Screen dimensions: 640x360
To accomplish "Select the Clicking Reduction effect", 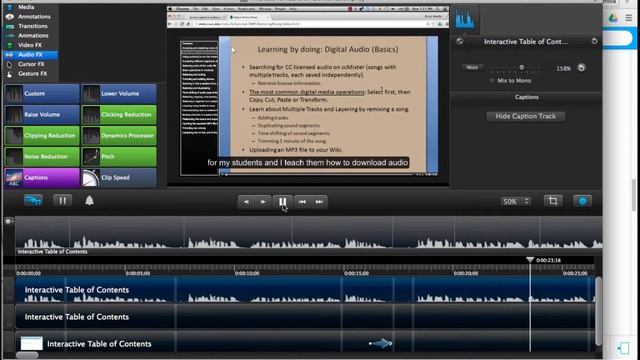I will coord(119,115).
